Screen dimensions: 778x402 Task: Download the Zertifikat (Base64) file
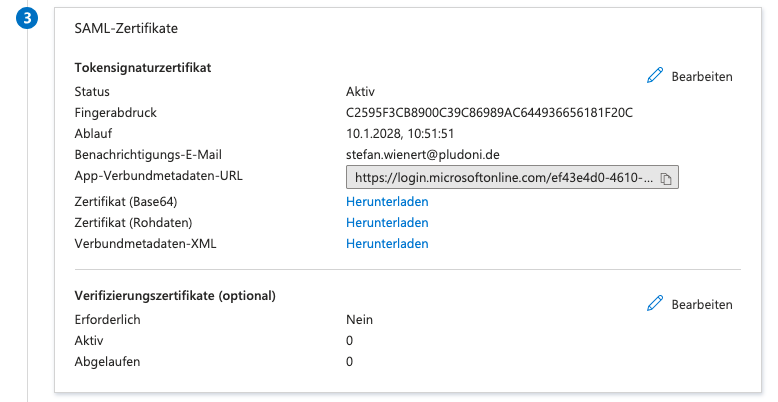pos(387,201)
